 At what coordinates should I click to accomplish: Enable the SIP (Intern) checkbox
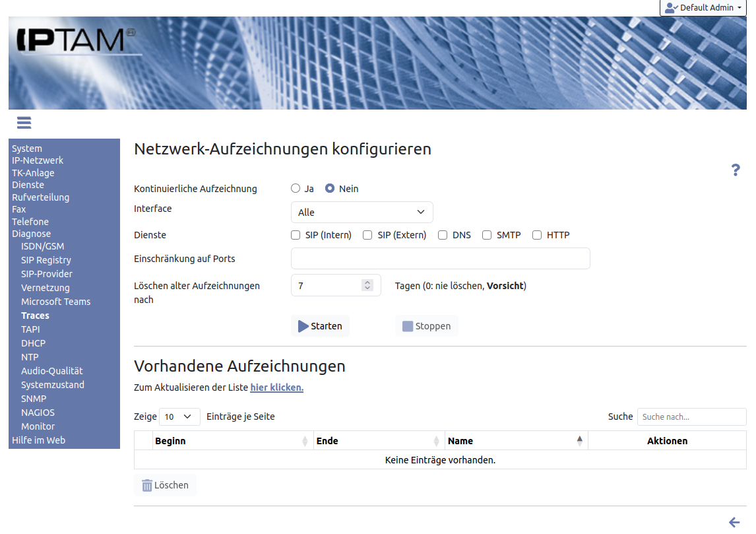click(x=296, y=235)
